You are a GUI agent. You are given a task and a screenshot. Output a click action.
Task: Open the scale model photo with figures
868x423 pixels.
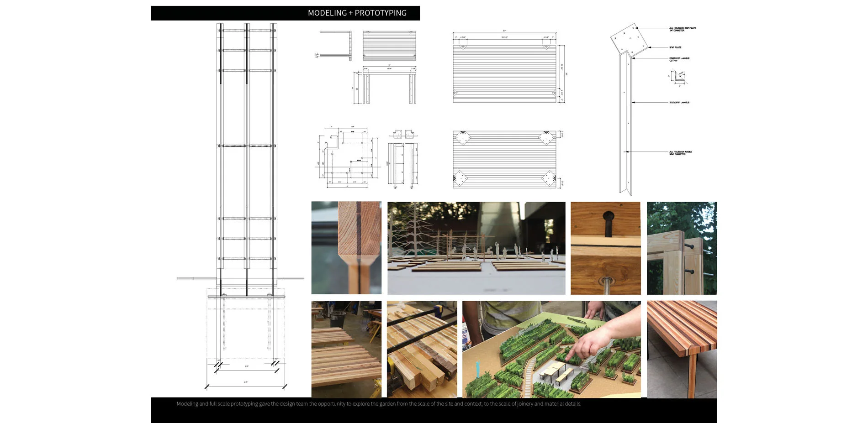point(476,248)
